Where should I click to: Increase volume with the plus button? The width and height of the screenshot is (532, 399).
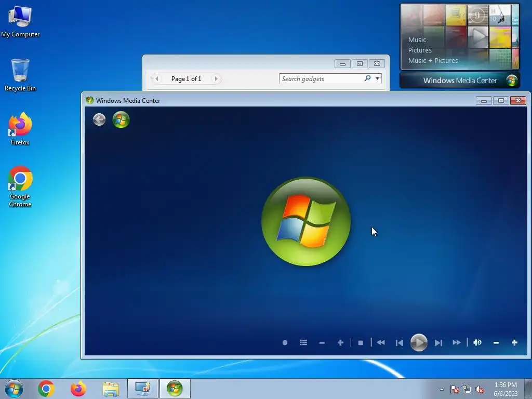514,343
